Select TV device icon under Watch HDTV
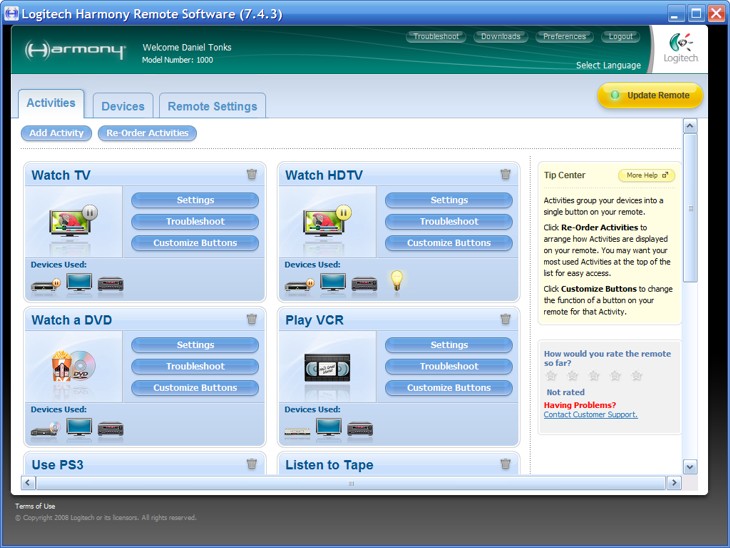Viewport: 730px width, 548px height. click(x=333, y=282)
